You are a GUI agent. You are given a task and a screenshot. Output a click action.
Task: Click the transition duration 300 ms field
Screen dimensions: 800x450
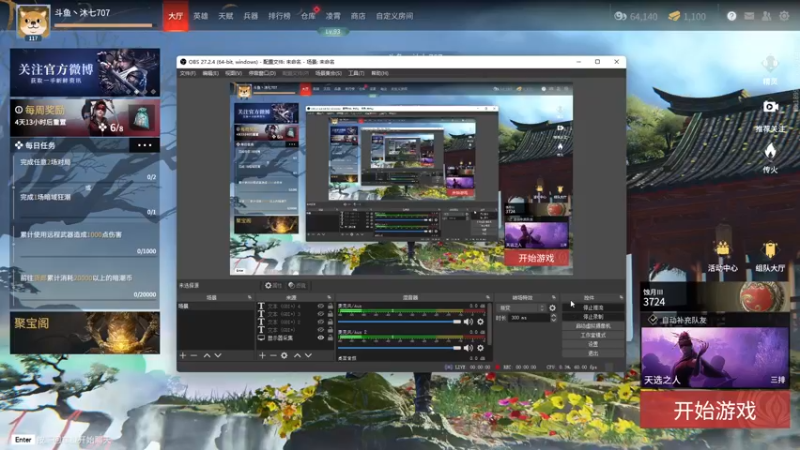pyautogui.click(x=528, y=318)
